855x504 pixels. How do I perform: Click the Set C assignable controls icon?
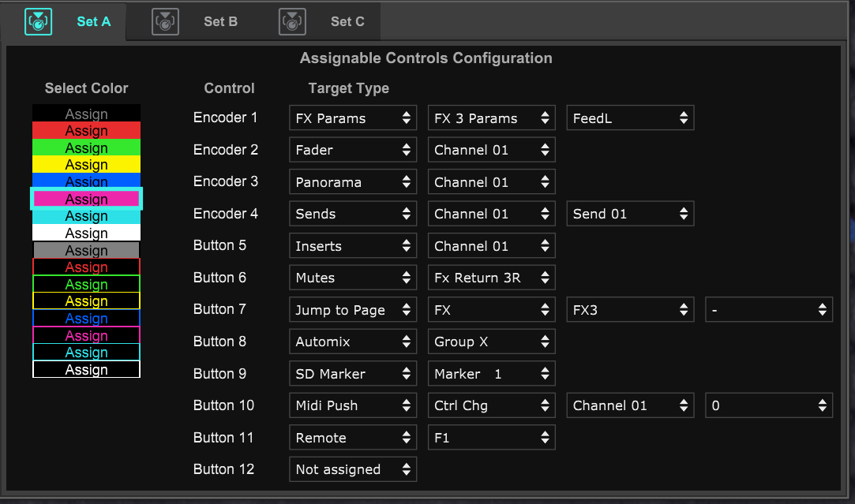292,22
